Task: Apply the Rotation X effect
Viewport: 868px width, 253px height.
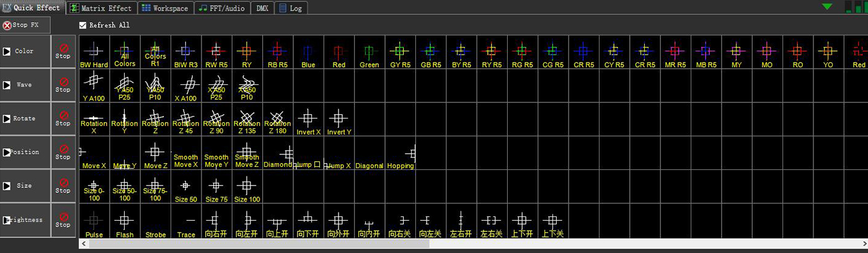Action: pyautogui.click(x=94, y=119)
